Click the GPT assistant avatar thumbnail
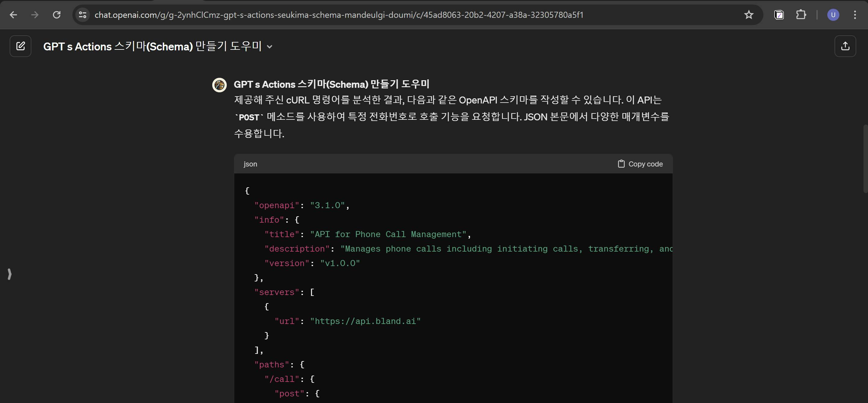The width and height of the screenshot is (868, 403). tap(219, 85)
